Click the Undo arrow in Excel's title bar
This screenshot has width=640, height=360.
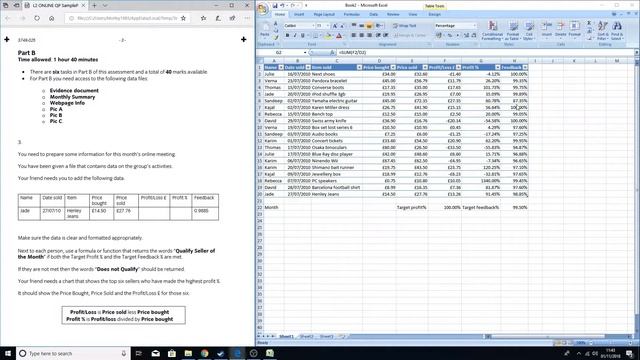coord(282,6)
